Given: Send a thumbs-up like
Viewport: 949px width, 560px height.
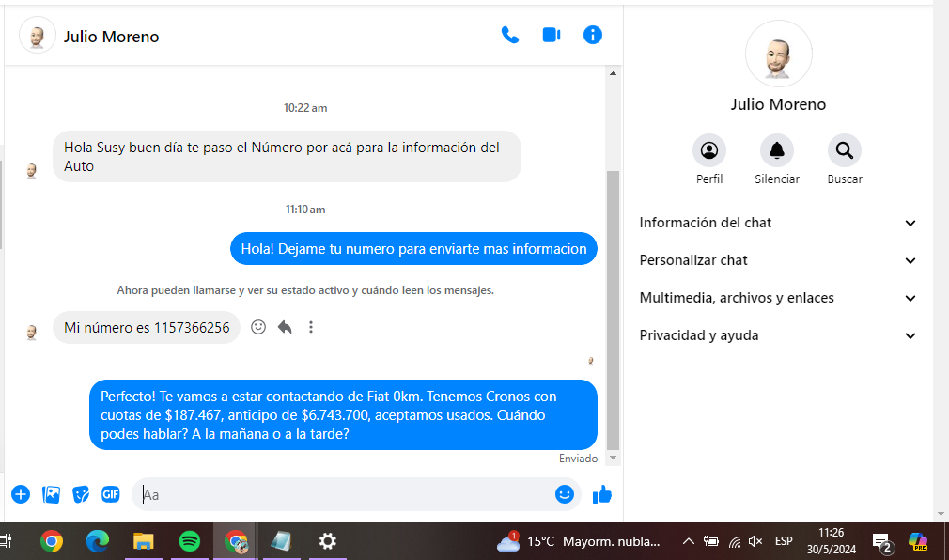Looking at the screenshot, I should (x=602, y=494).
